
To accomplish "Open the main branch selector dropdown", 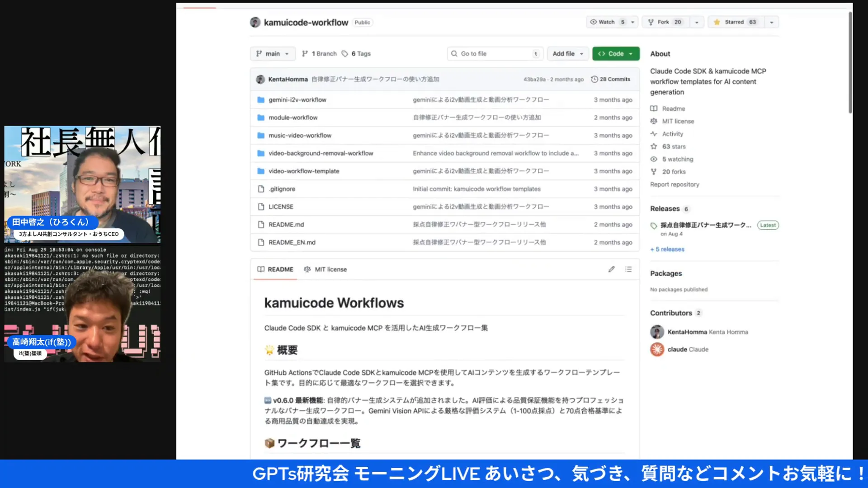I will point(273,53).
